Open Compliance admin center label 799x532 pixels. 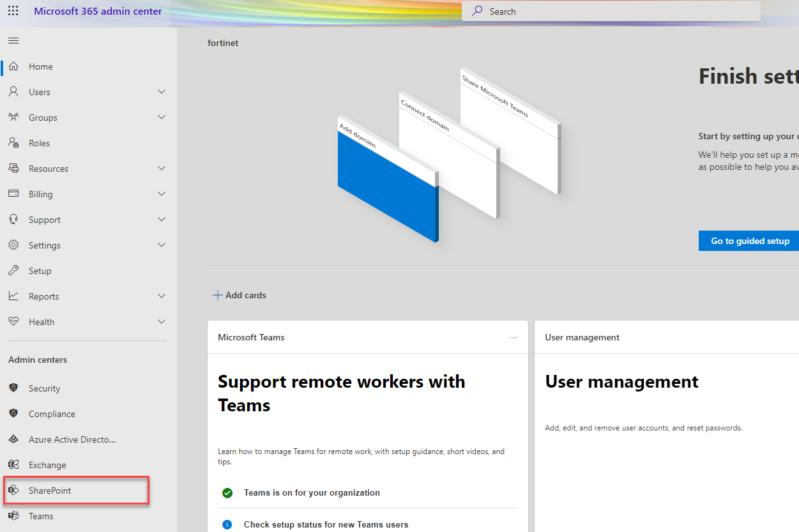[x=52, y=414]
